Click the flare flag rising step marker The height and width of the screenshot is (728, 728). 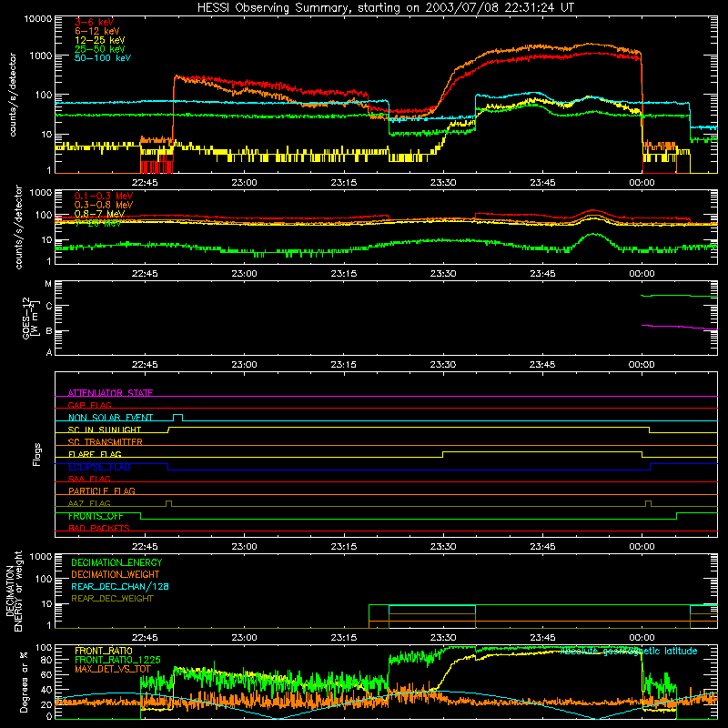tap(443, 454)
